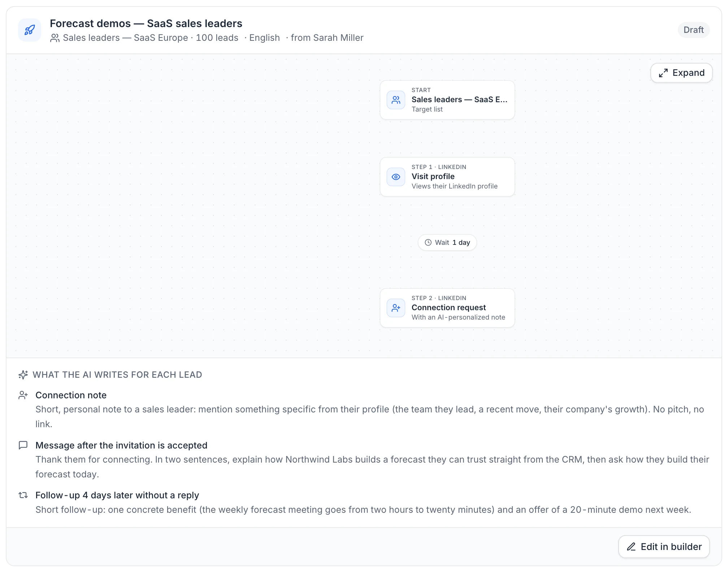
Task: Click the chat bubble icon beside Message after invitation
Action: [23, 445]
